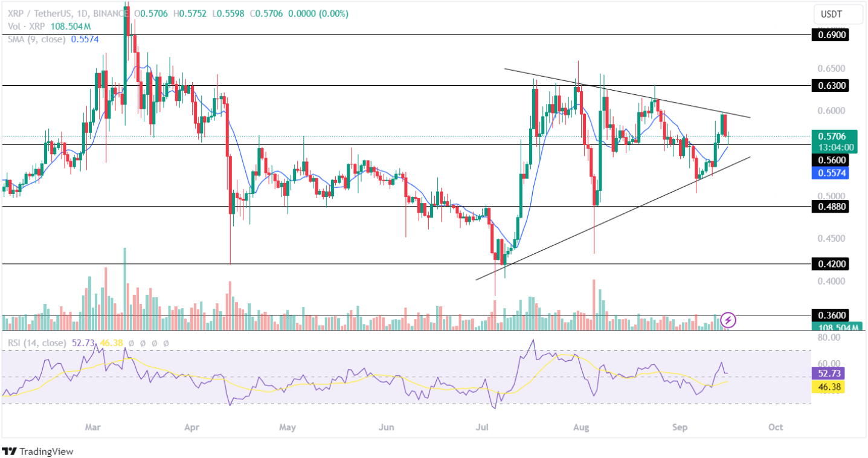Image resolution: width=868 pixels, height=458 pixels.
Task: Click the Sep label on time axis
Action: (681, 427)
